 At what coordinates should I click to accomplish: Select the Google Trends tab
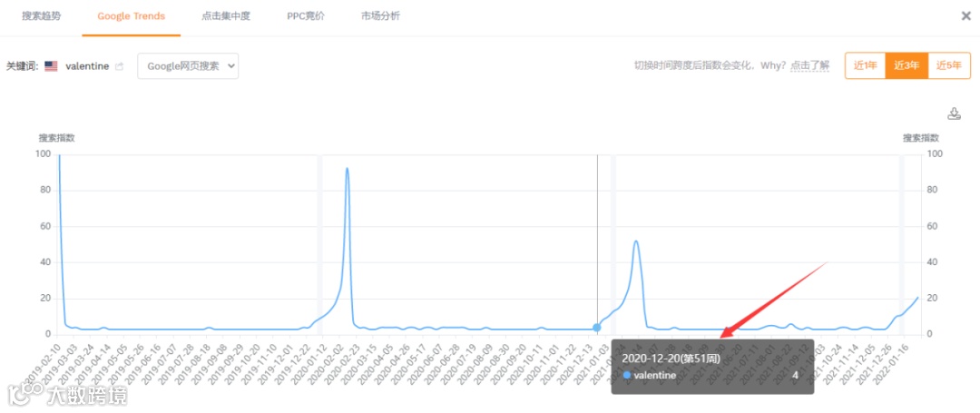[x=132, y=16]
